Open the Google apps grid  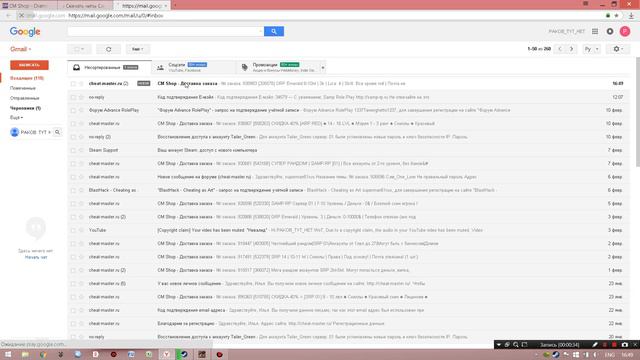tap(595, 31)
